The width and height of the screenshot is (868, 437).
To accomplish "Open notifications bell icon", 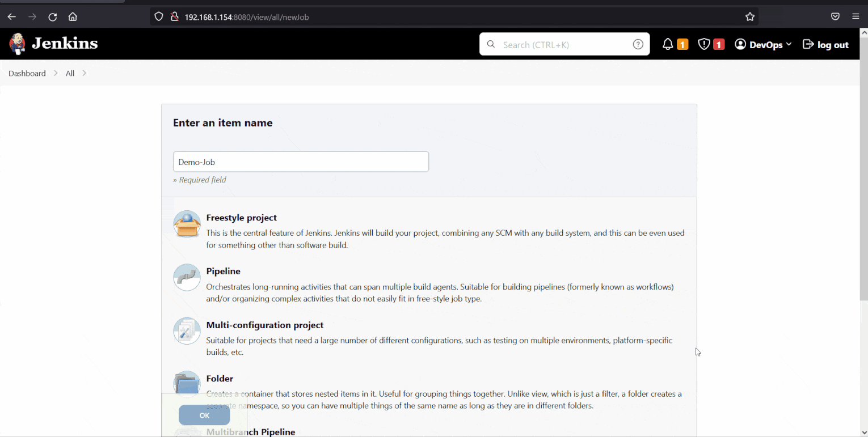I will 668,44.
